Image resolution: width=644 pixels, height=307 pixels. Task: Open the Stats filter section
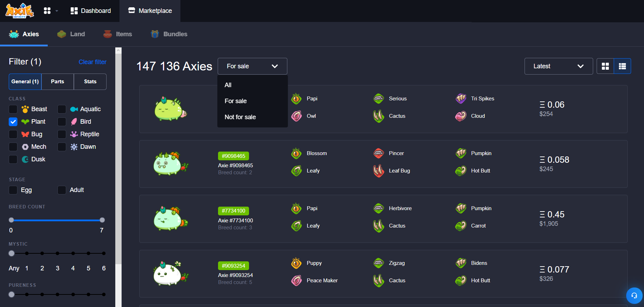click(x=90, y=82)
